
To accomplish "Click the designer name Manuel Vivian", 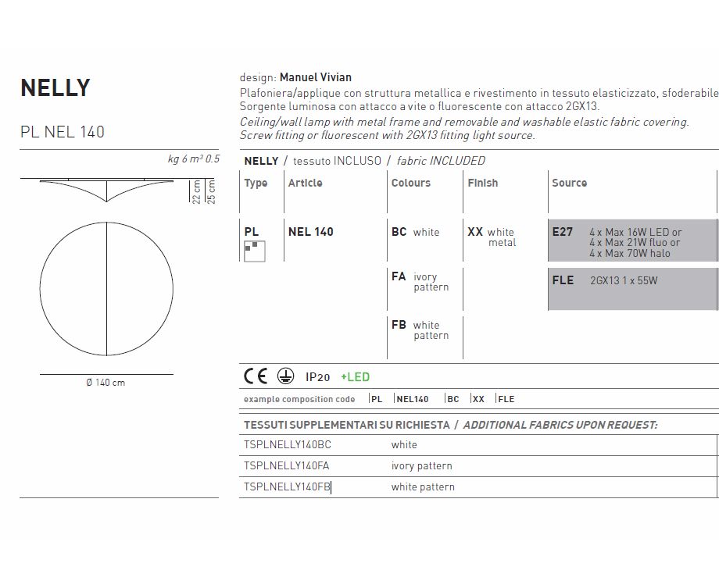I will [315, 77].
